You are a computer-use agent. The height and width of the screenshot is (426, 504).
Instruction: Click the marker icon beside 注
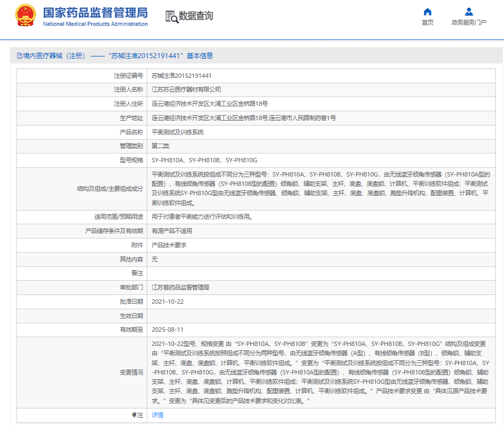[134, 416]
